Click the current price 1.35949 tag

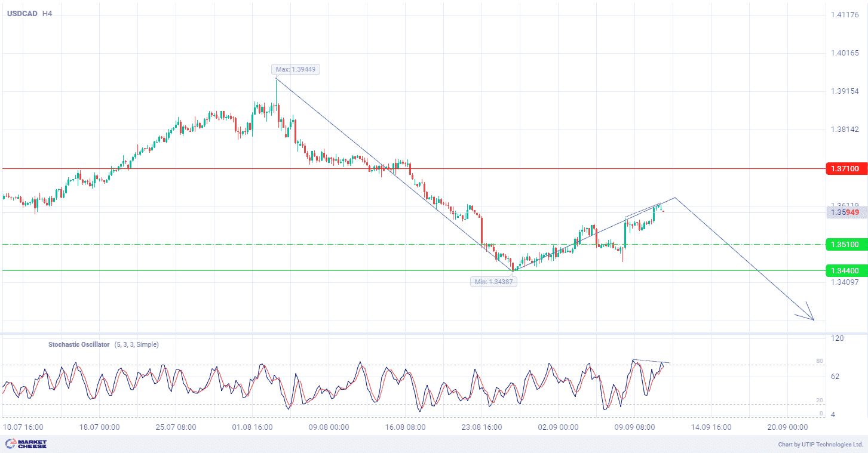click(845, 212)
